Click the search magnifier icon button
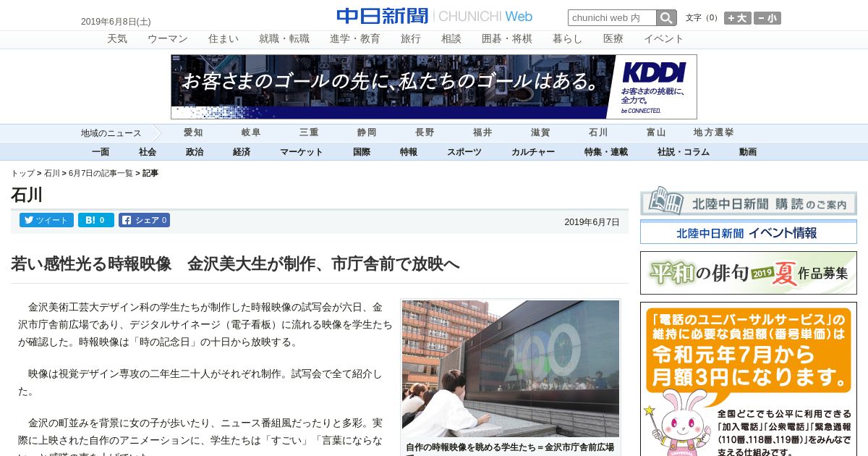868x456 pixels. 666,17
